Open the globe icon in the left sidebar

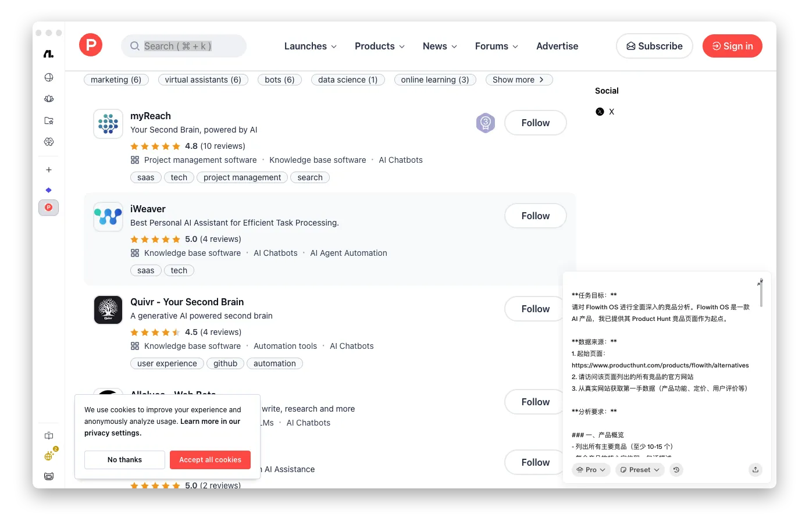coord(49,77)
